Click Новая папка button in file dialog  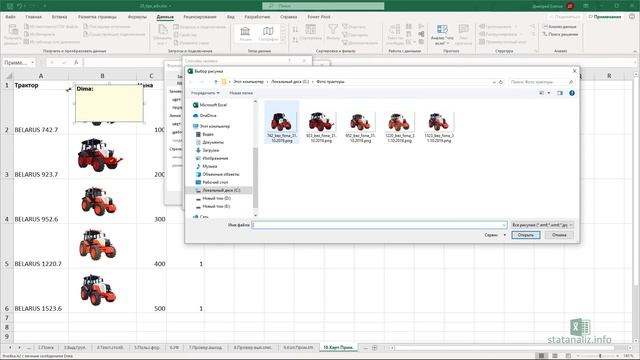241,93
